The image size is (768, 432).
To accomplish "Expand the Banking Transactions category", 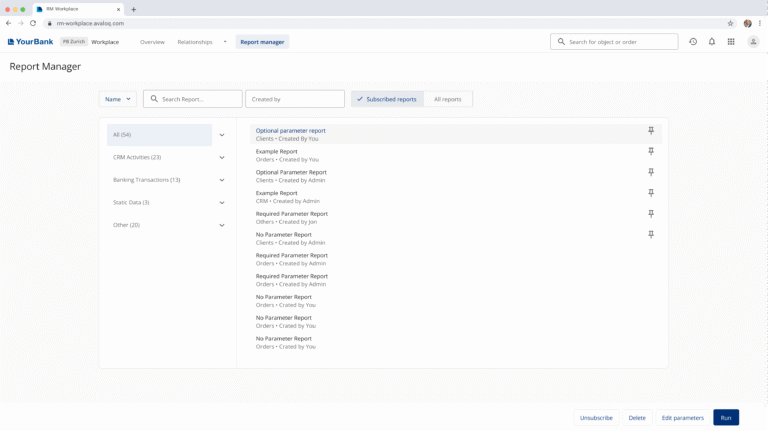I will [x=222, y=180].
